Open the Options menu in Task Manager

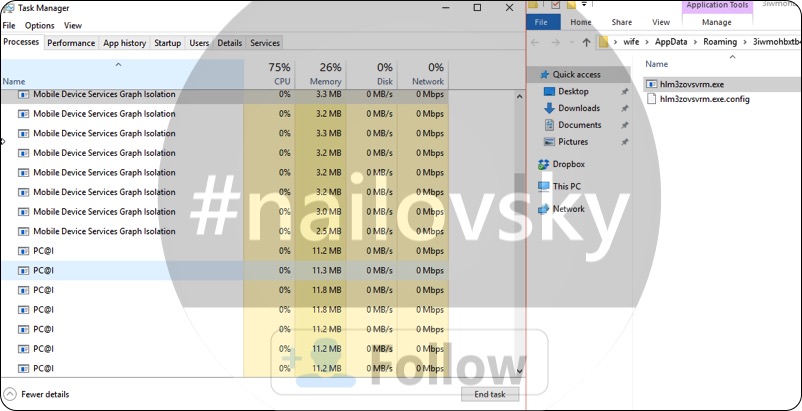point(40,25)
